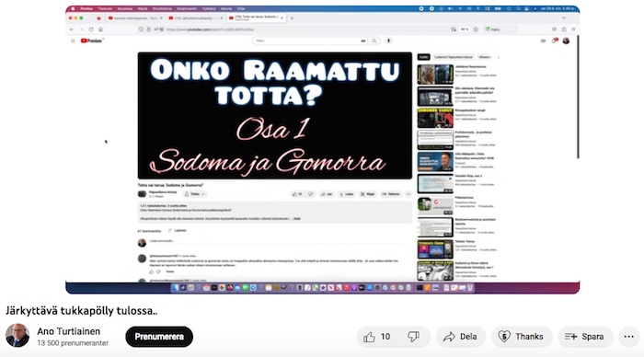The image size is (644, 357).
Task: Download using the Lataa button
Action: point(347,194)
